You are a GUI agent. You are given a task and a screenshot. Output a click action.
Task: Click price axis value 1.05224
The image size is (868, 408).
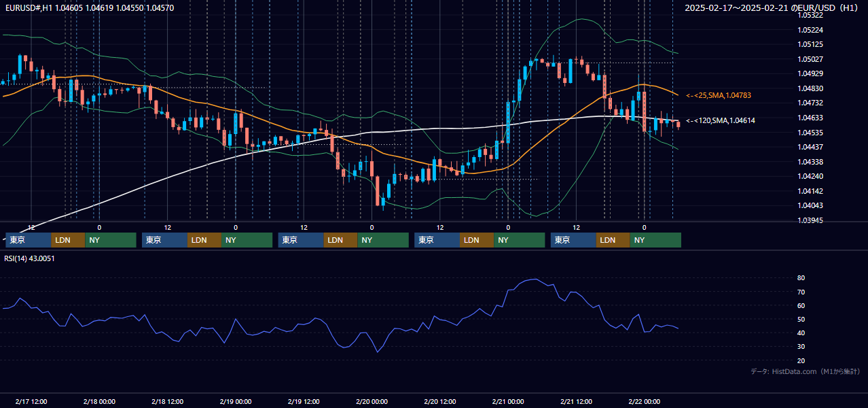click(810, 30)
